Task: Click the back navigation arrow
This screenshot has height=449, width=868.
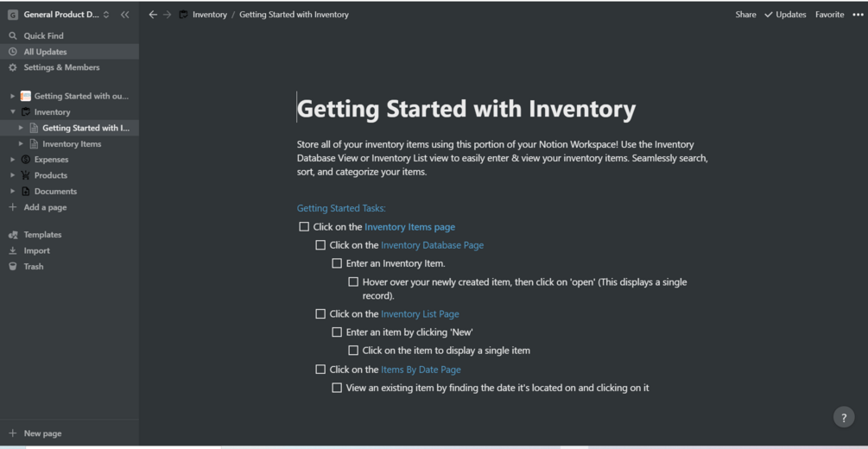Action: tap(153, 15)
